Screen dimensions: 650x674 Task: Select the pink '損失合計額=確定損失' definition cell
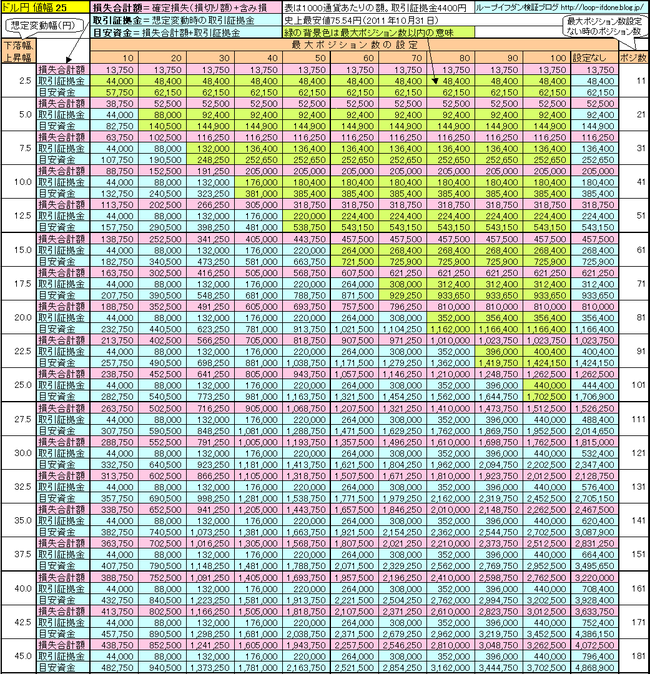coord(187,7)
